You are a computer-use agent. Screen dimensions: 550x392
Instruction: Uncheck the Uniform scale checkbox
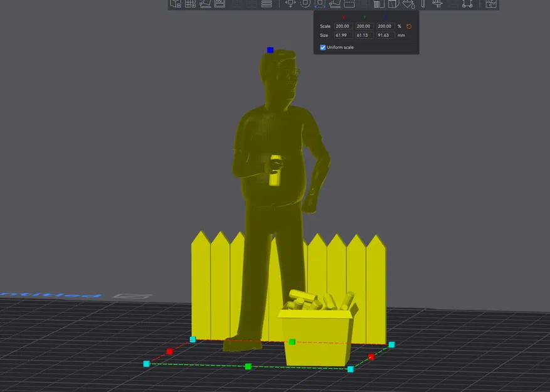(323, 48)
